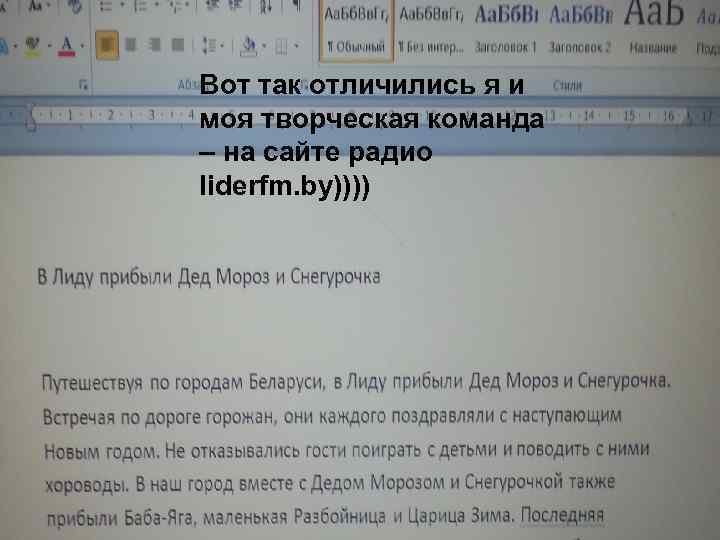Screen dimensions: 720x540
Task: Open the font color dropdown arrow
Action: click(x=82, y=46)
